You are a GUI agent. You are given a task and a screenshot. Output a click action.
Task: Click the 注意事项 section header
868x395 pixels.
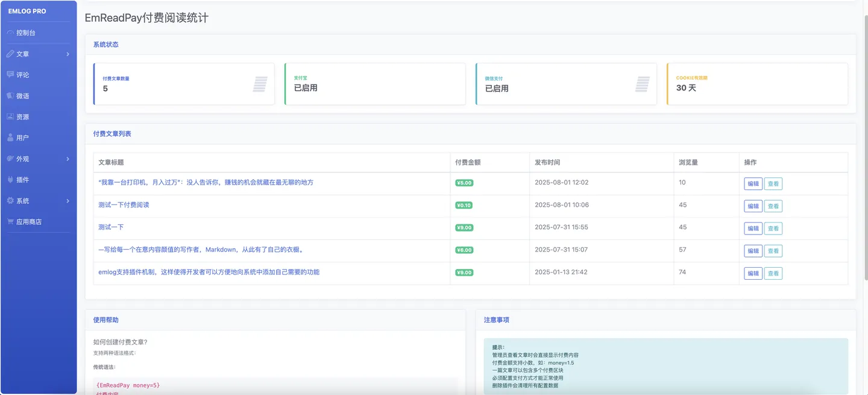coord(497,320)
